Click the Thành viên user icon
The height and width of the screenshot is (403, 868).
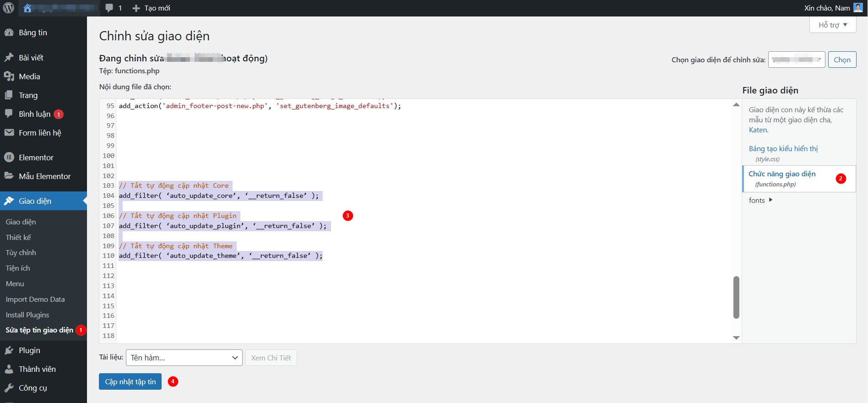click(x=9, y=369)
